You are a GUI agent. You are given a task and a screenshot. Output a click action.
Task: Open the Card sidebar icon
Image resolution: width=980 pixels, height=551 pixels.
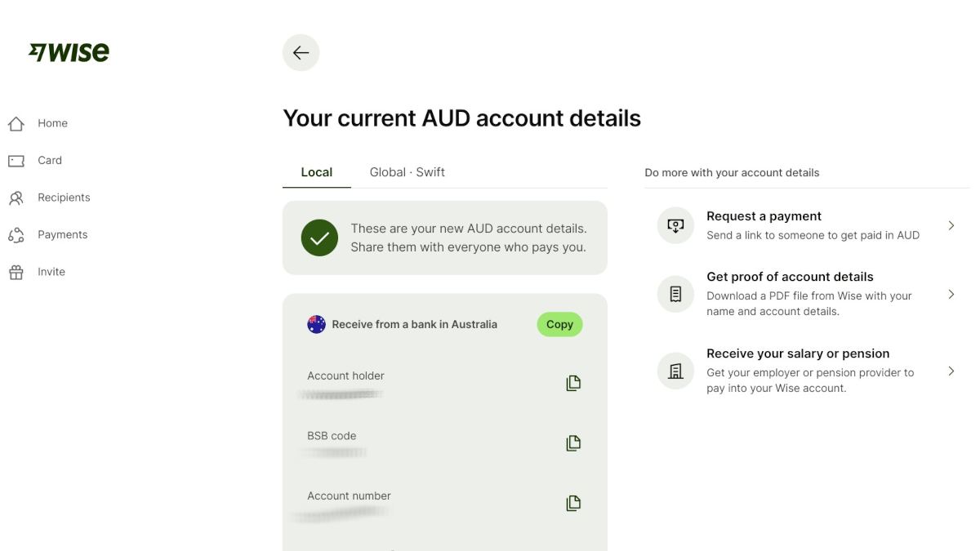coord(16,161)
